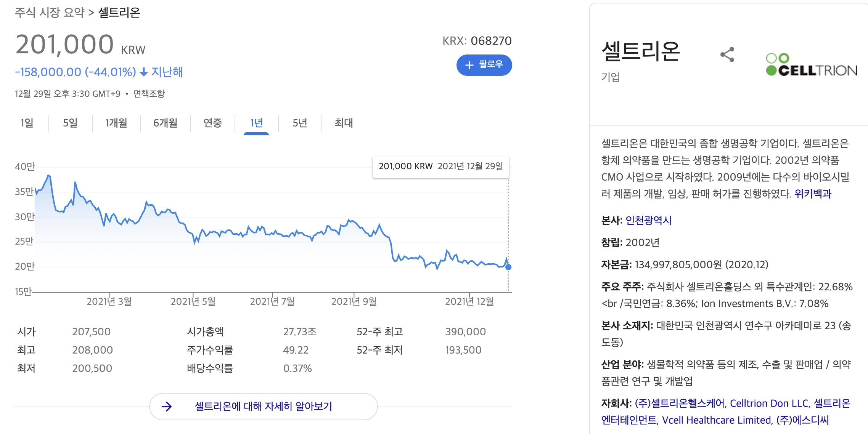Click 셀트리온에 대해 자세히 알아보기 button

click(x=263, y=407)
